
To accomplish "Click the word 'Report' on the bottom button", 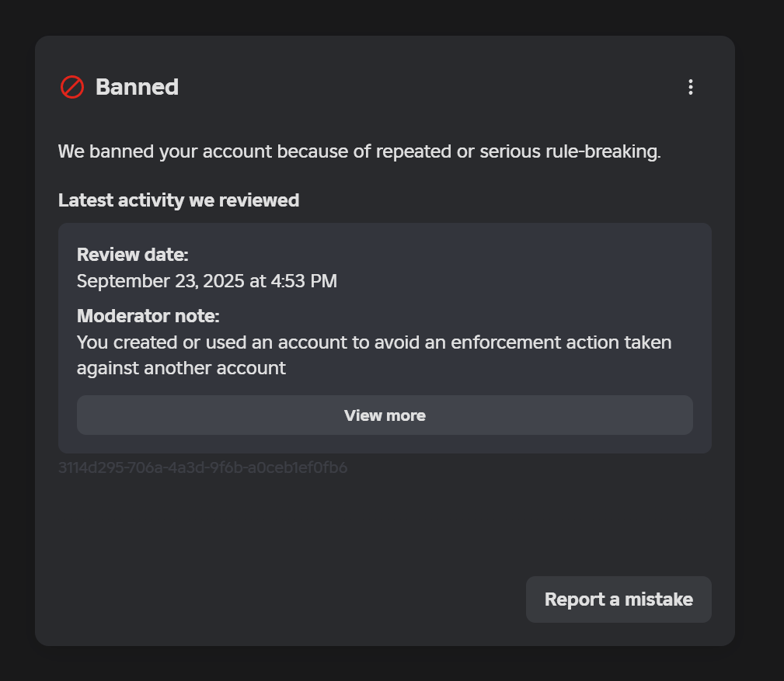I will click(x=572, y=599).
